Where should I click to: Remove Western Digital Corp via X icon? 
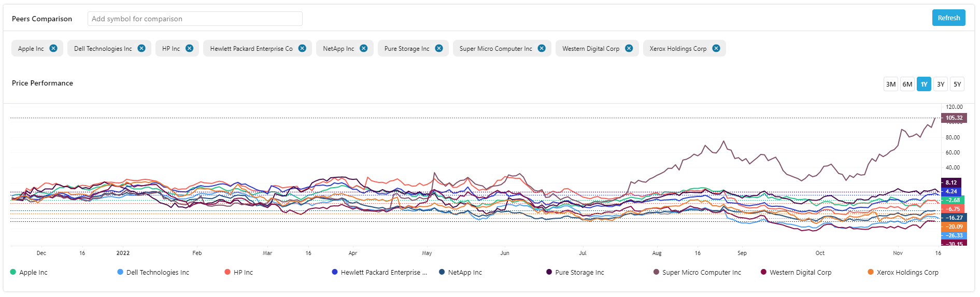tap(629, 48)
